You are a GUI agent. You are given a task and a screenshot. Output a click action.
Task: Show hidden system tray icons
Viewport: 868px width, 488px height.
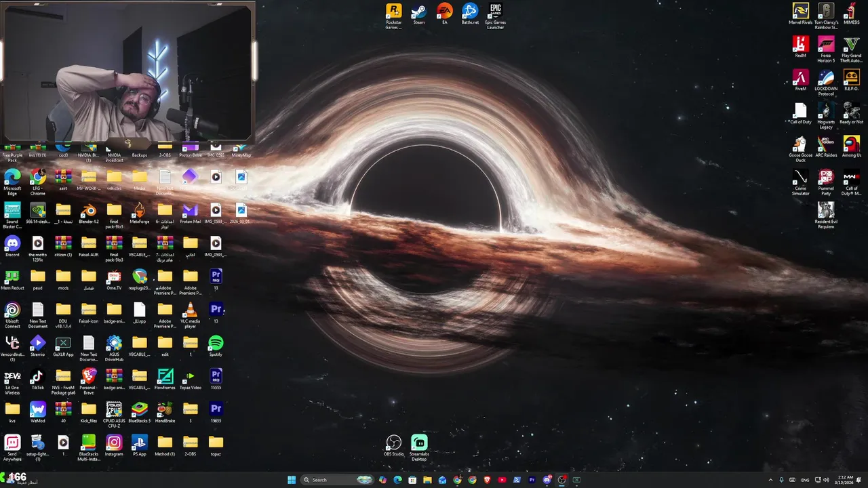770,480
